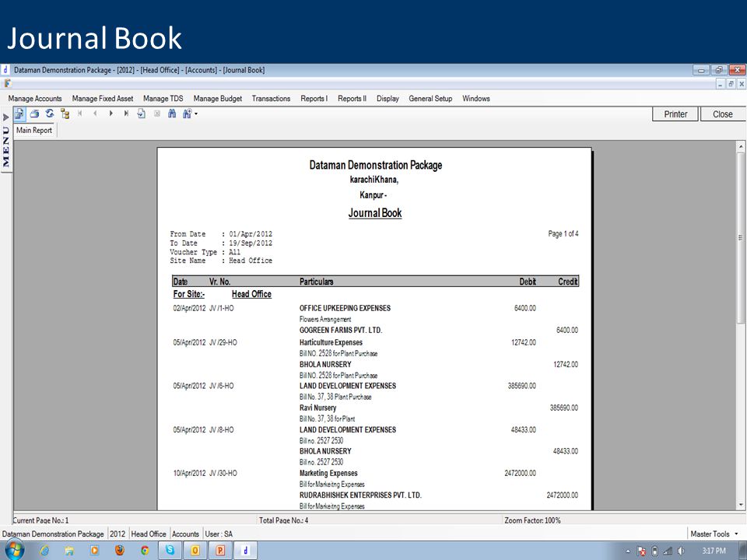Click the Total Page No.: 4 status
The height and width of the screenshot is (560, 747).
283,520
